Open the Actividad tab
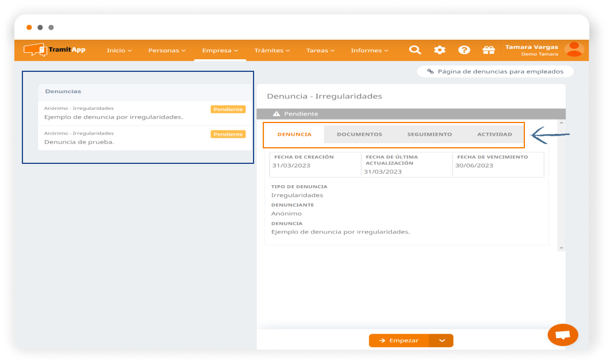This screenshot has width=610, height=364. pyautogui.click(x=494, y=135)
